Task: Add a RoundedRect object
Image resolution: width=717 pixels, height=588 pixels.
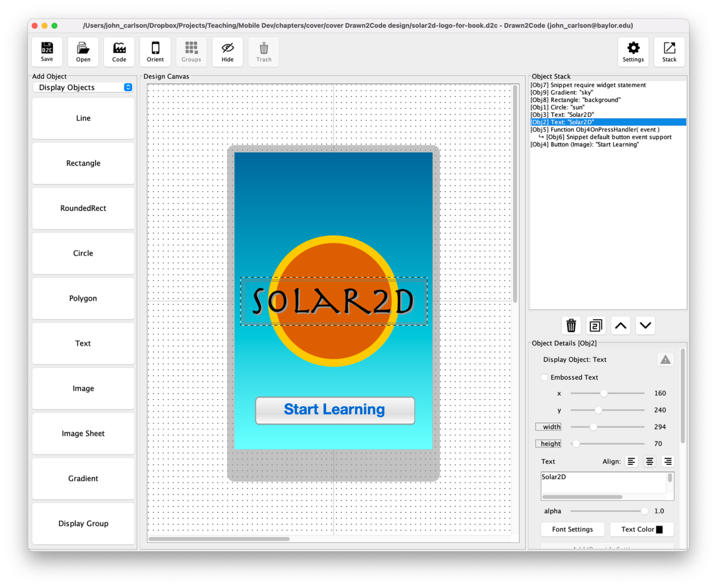Action: pos(83,208)
